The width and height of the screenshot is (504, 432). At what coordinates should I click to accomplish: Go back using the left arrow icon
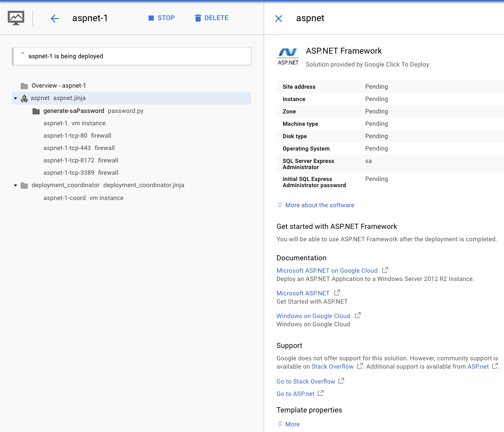55,19
